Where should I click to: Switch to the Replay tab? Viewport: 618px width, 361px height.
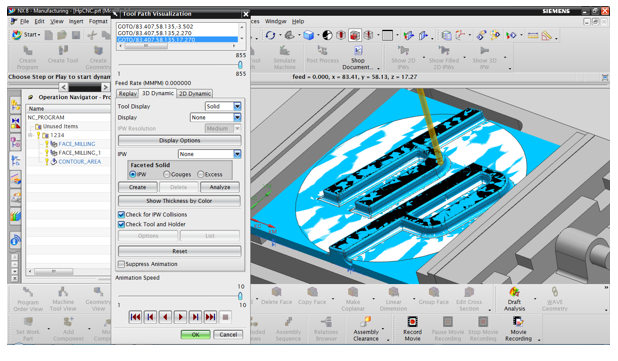tap(128, 94)
